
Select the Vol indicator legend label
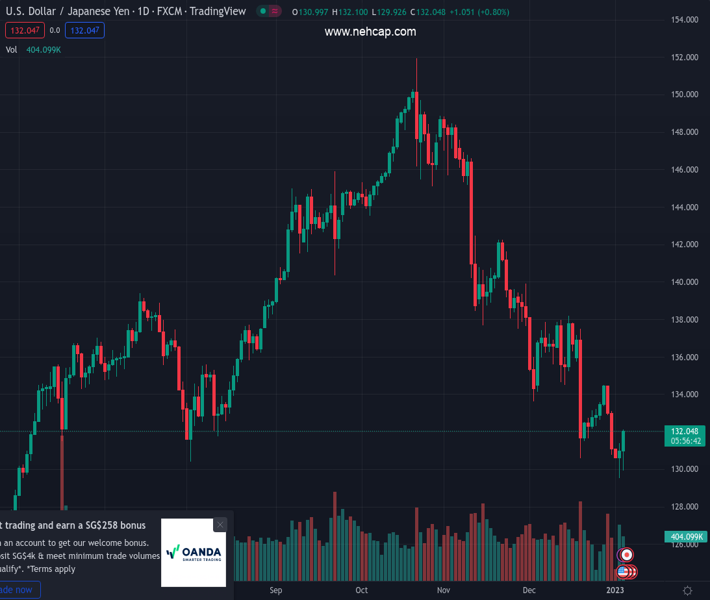tap(13, 48)
